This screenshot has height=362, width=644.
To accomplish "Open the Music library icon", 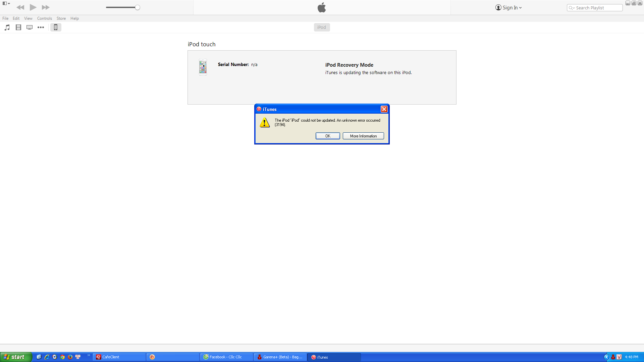I will click(x=7, y=27).
